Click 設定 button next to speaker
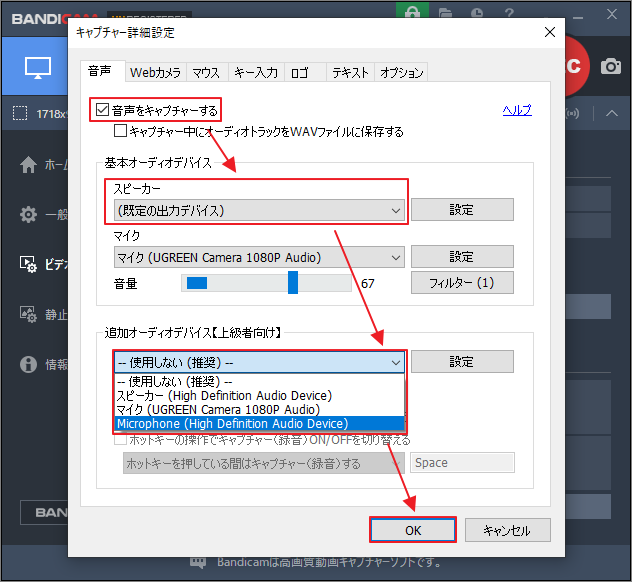The image size is (632, 582). click(x=462, y=210)
